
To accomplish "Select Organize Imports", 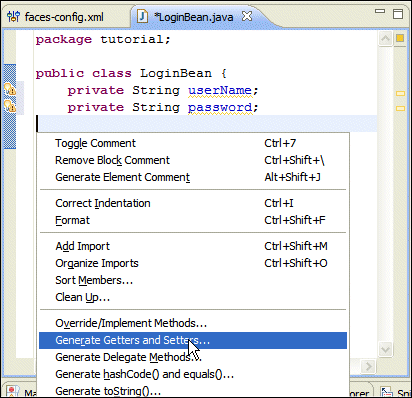I will pos(193,263).
